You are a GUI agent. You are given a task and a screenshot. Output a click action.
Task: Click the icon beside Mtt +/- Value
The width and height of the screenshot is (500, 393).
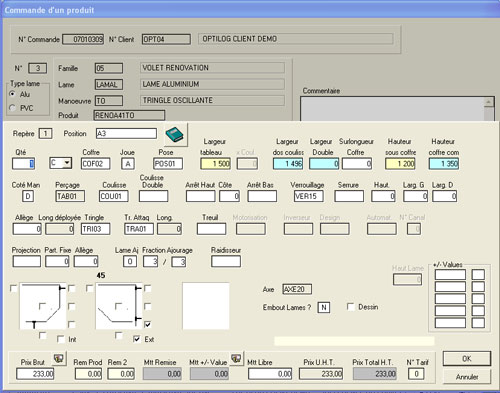(x=237, y=358)
